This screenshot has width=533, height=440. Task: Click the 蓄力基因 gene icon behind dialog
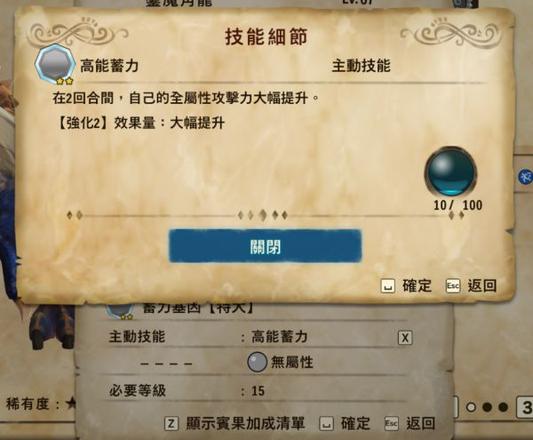119,311
